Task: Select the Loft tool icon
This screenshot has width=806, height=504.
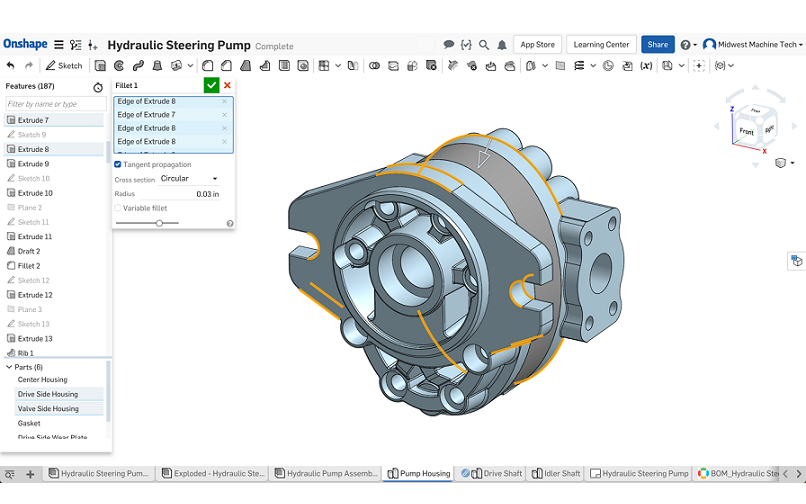Action: tap(157, 65)
